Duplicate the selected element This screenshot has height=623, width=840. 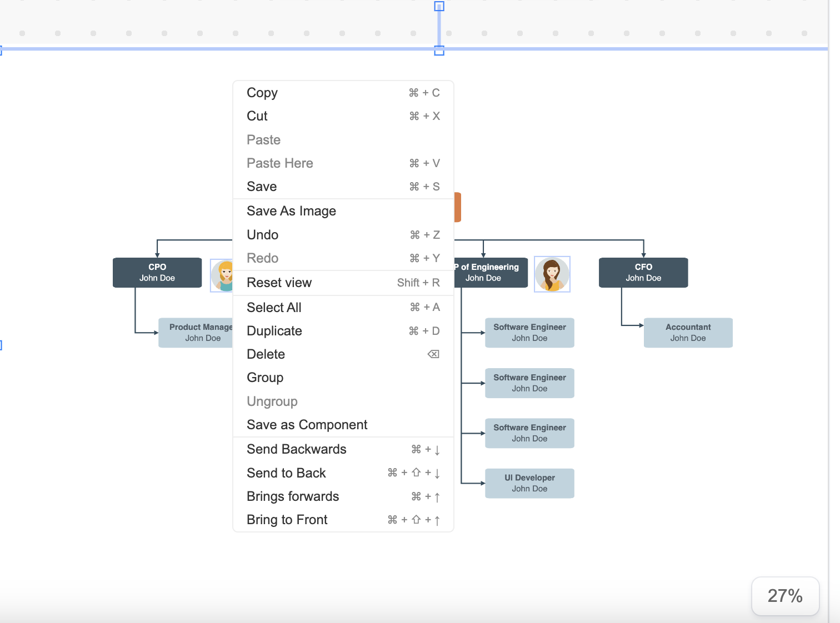pos(274,331)
